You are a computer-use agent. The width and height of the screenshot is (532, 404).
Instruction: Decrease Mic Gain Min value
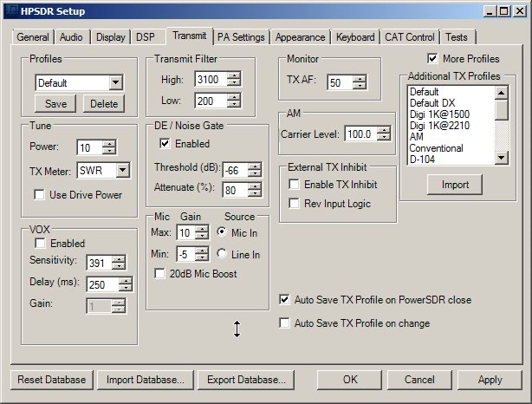(202, 257)
